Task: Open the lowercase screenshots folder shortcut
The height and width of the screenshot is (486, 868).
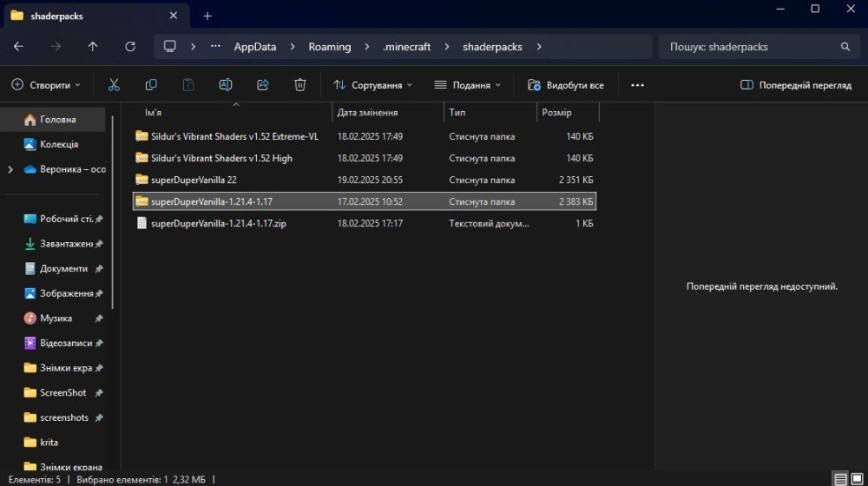Action: tap(56, 417)
